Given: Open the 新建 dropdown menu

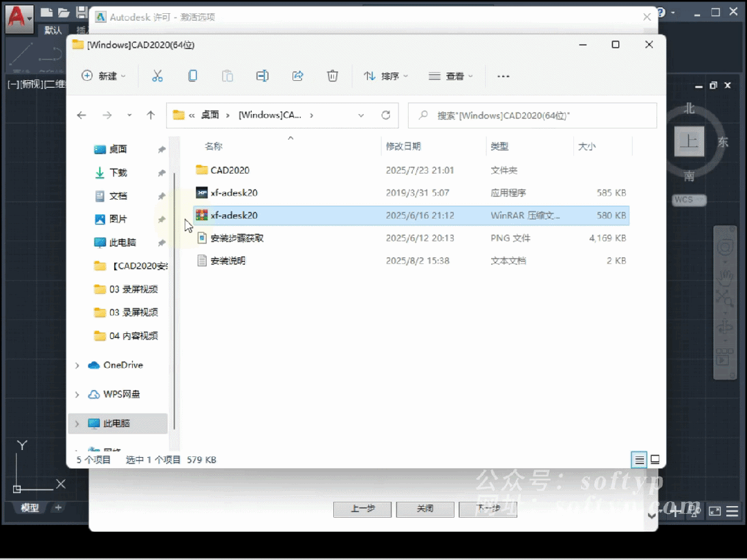Looking at the screenshot, I should coord(104,76).
